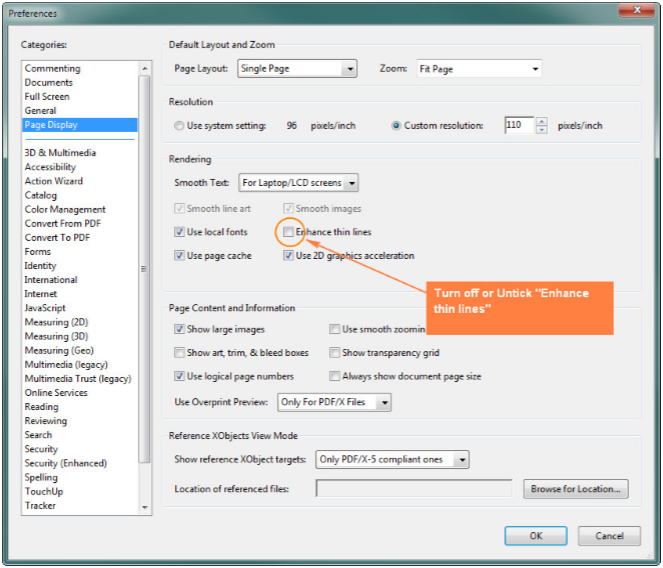663x568 pixels.
Task: Toggle Show large images checkbox
Action: 179,329
